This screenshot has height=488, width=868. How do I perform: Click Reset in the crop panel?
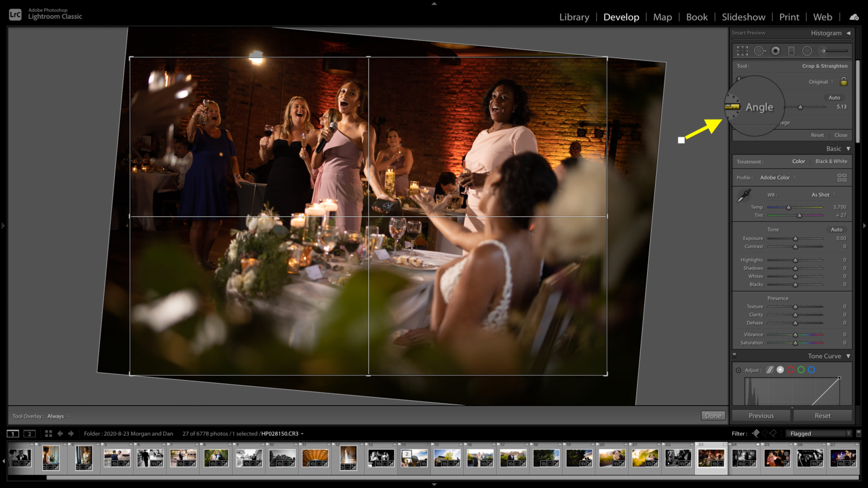coord(817,135)
